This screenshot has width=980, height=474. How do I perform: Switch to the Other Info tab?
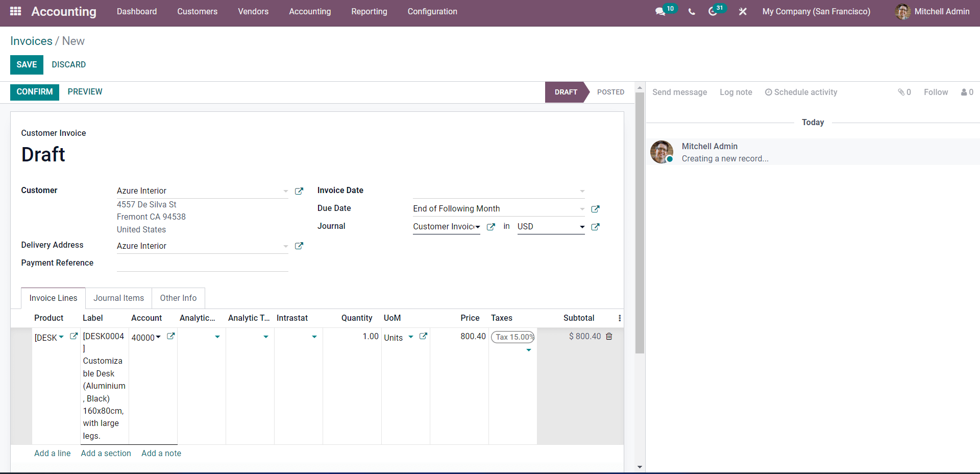178,298
